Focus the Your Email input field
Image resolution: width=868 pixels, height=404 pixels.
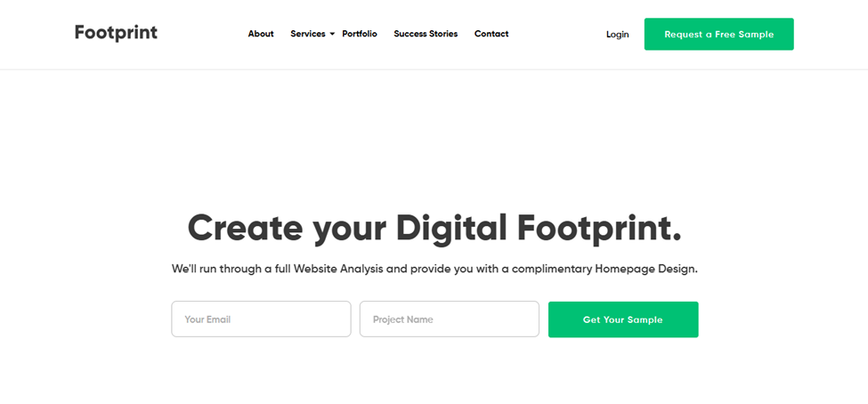coord(261,319)
